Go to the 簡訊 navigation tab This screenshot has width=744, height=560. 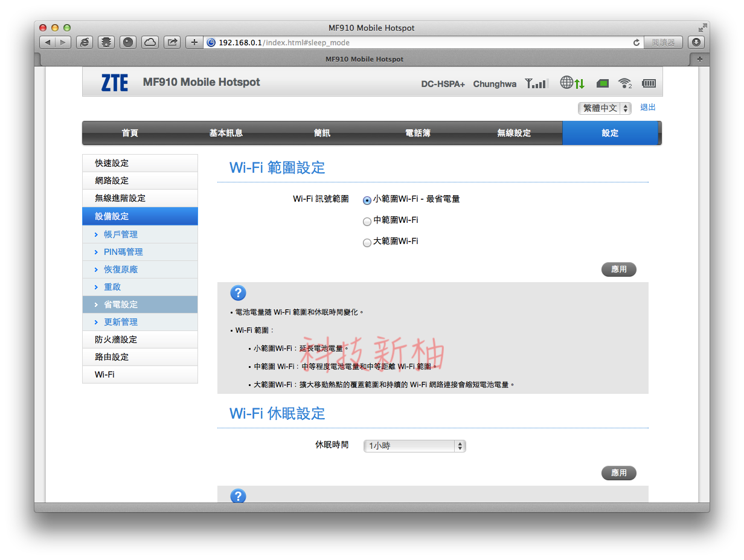point(322,133)
